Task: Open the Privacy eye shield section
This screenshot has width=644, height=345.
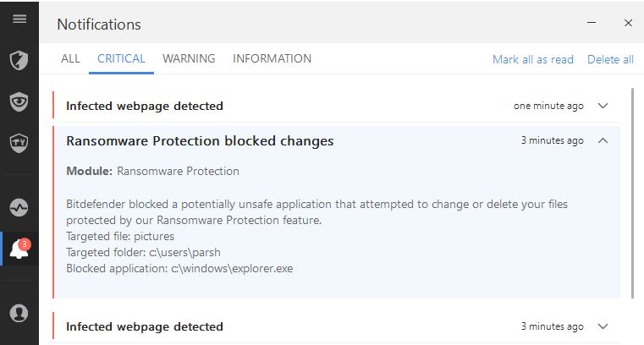Action: [x=19, y=102]
